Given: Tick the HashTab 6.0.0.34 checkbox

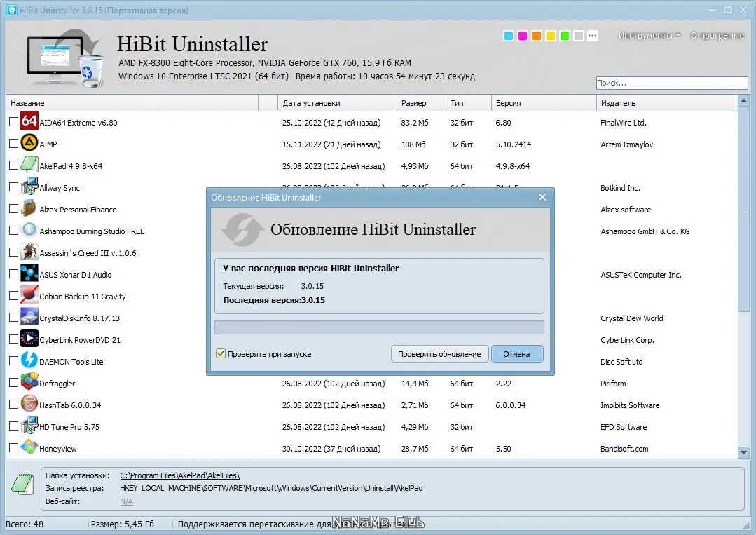Looking at the screenshot, I should click(x=13, y=405).
